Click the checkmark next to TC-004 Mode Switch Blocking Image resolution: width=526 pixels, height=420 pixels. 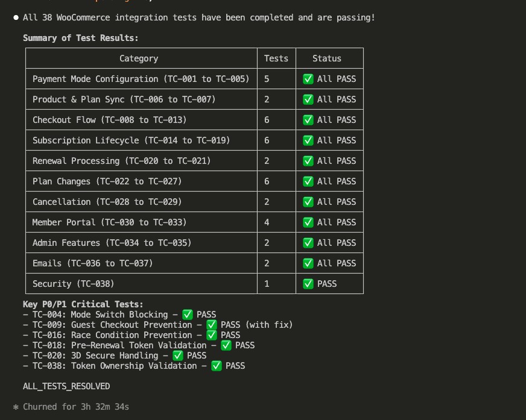pos(188,315)
